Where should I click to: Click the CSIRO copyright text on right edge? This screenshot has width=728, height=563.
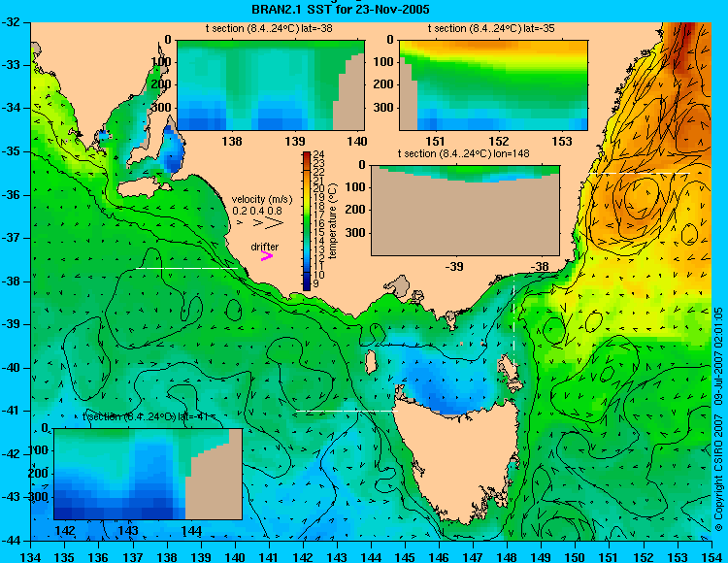point(718,419)
